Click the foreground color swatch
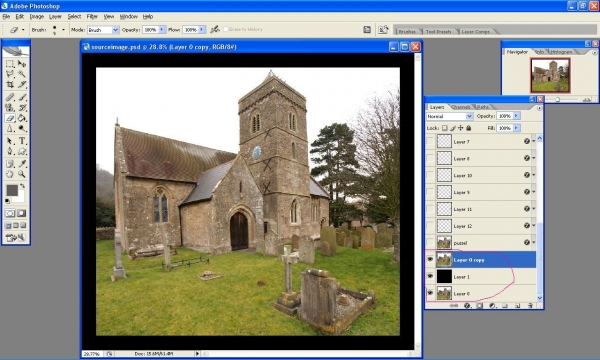 [12, 190]
